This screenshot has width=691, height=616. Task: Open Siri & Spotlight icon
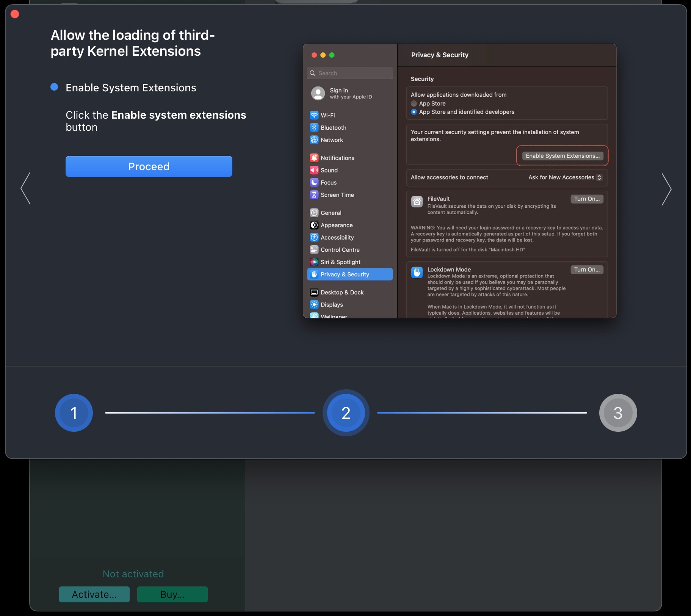(314, 262)
